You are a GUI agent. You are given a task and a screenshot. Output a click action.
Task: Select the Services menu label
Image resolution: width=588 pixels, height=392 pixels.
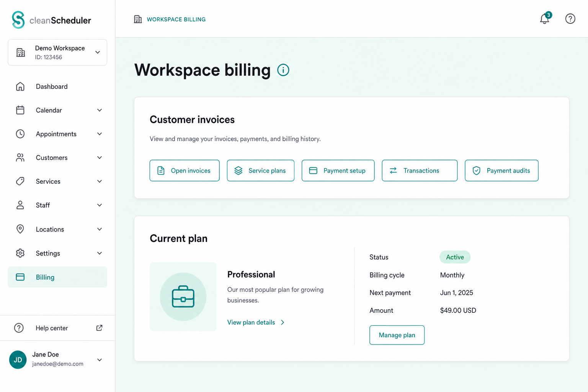pos(48,181)
